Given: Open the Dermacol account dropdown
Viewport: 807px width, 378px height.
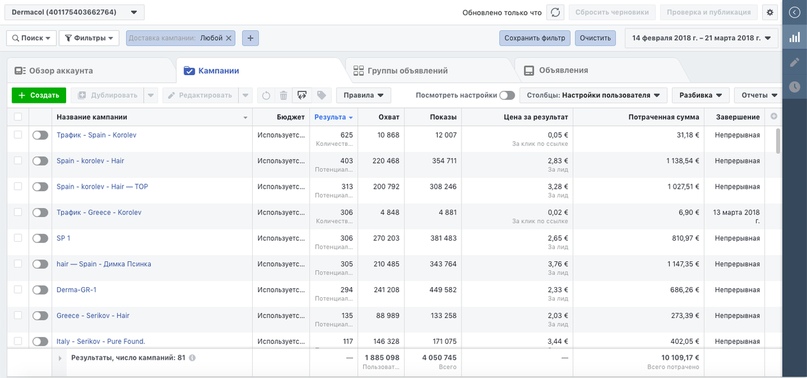Looking at the screenshot, I should (75, 12).
